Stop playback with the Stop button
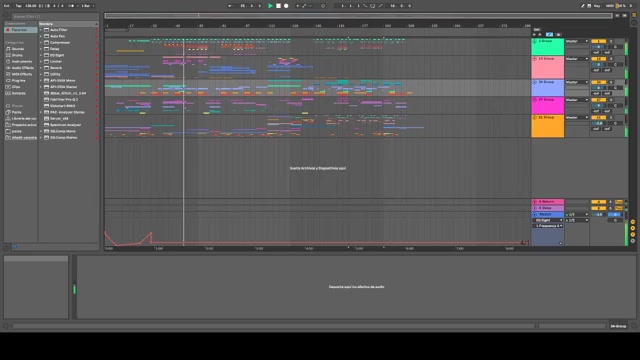 coord(278,6)
